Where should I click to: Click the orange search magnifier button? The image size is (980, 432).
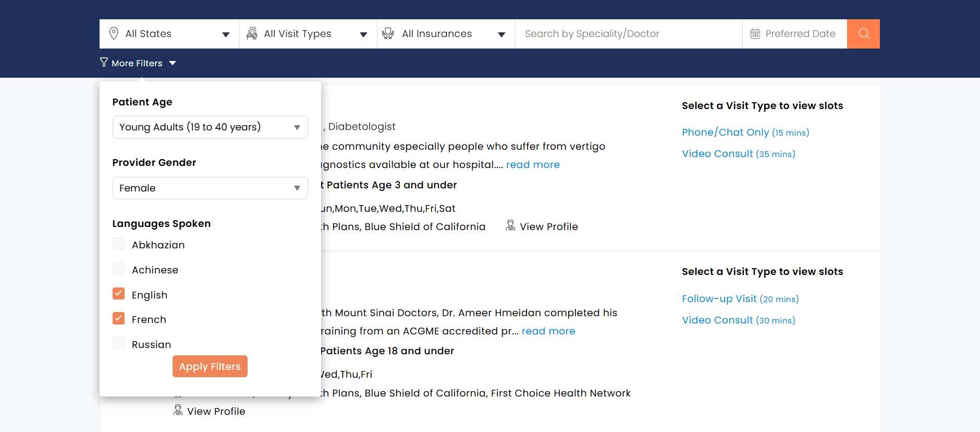tap(863, 34)
